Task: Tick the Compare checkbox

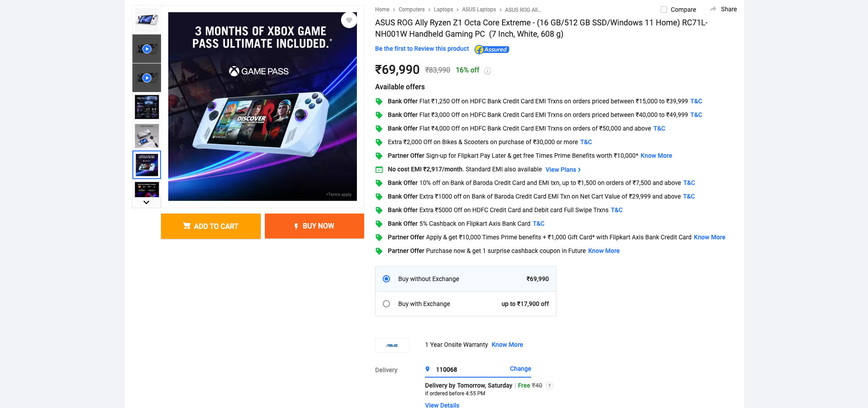Action: pos(664,10)
